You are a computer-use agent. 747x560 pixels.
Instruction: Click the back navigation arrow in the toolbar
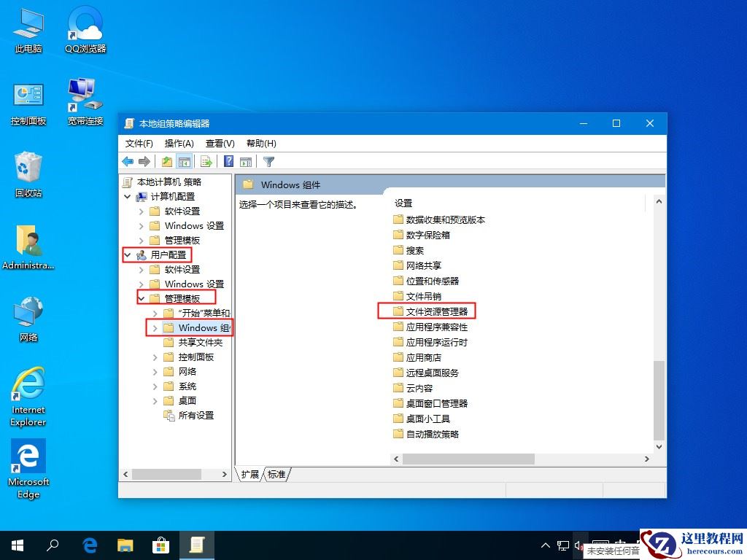(x=127, y=161)
